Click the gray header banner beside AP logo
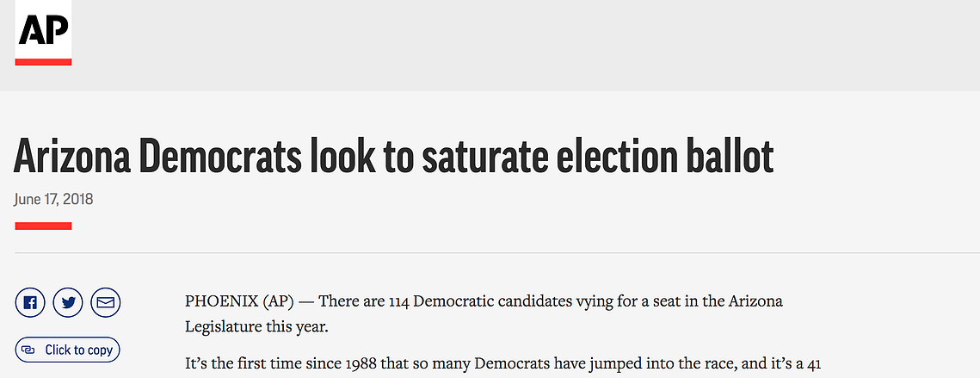This screenshot has width=980, height=378. [525, 45]
